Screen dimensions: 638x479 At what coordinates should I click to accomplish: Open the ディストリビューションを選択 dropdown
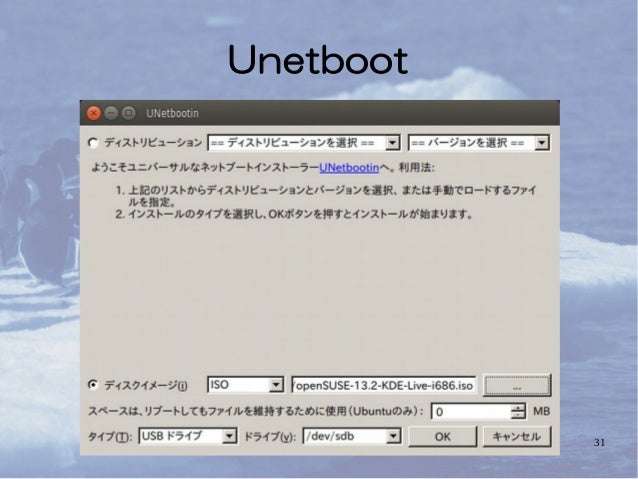(304, 143)
